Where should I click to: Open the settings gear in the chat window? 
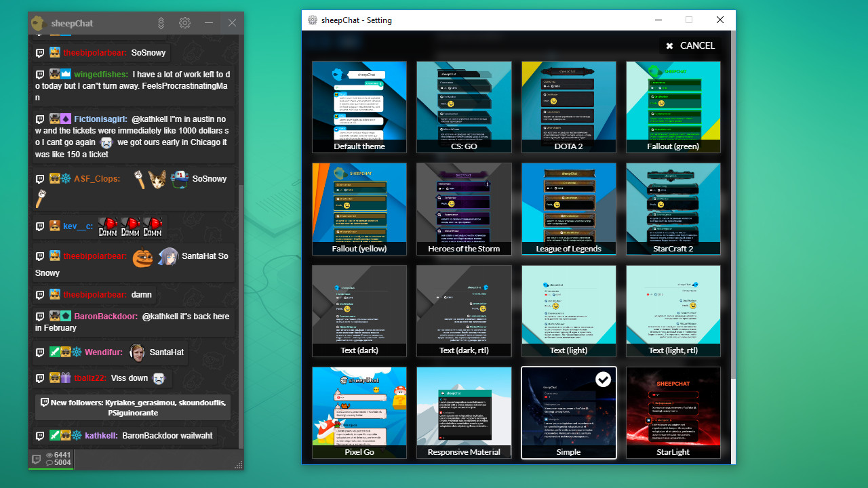(184, 22)
